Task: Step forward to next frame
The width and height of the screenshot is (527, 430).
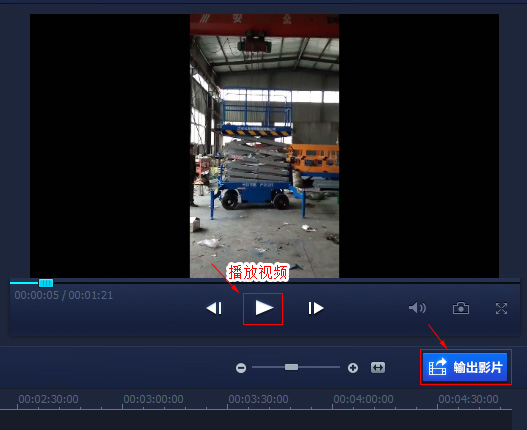Action: [x=316, y=308]
